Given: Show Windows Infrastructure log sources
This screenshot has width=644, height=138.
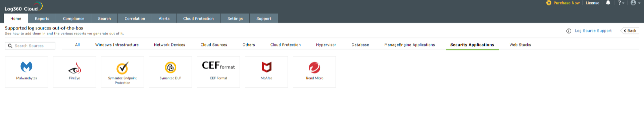Looking at the screenshot, I should [x=117, y=45].
